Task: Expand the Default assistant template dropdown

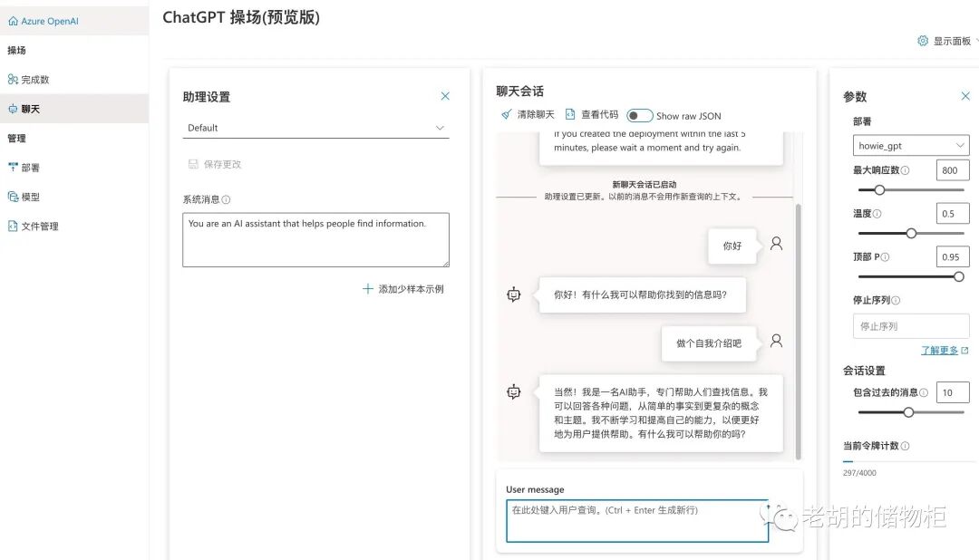Action: 316,128
